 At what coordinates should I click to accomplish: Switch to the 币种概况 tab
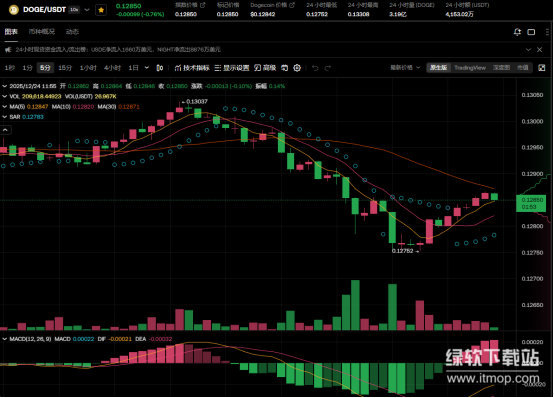42,31
